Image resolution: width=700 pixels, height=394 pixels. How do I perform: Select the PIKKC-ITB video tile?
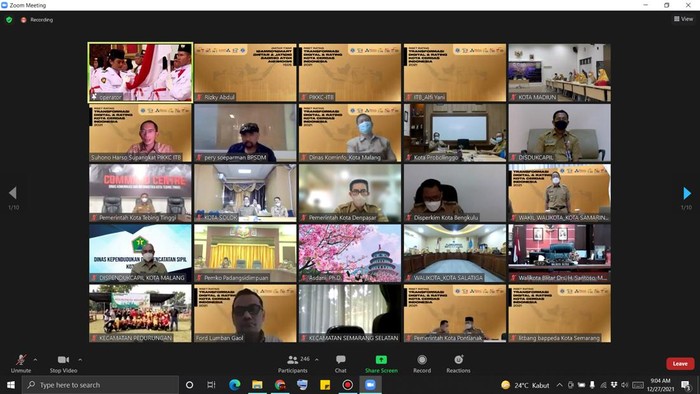pos(350,72)
